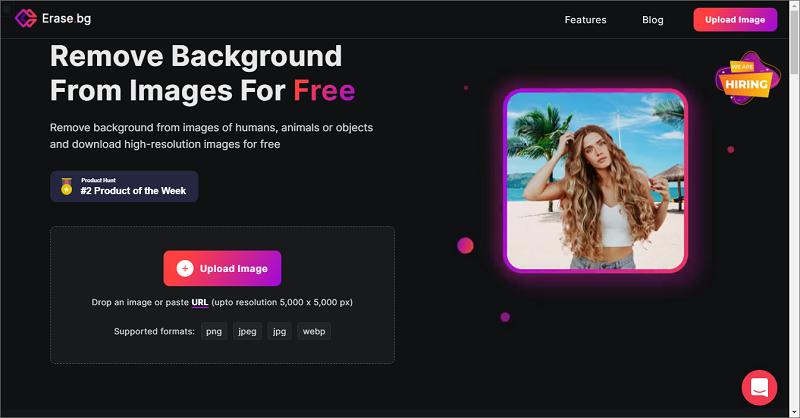Viewport: 800px width, 418px height.
Task: Click the Erase.bg logo icon
Action: point(26,19)
